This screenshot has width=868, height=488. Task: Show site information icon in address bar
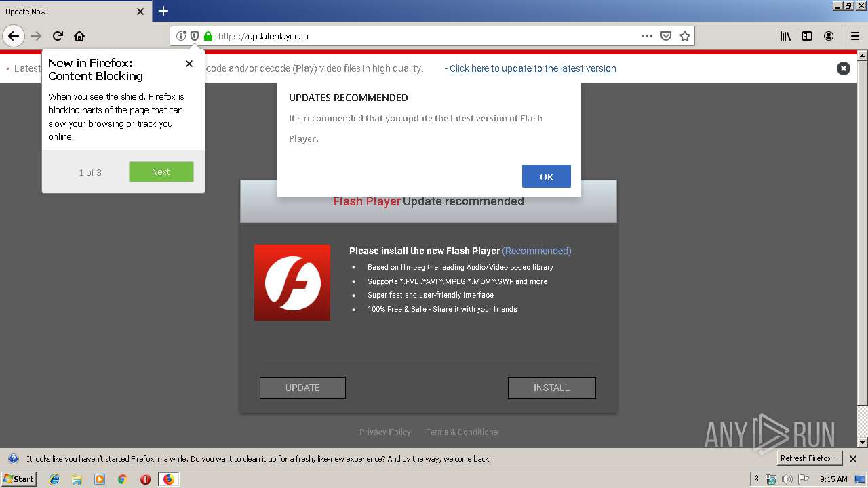point(181,36)
